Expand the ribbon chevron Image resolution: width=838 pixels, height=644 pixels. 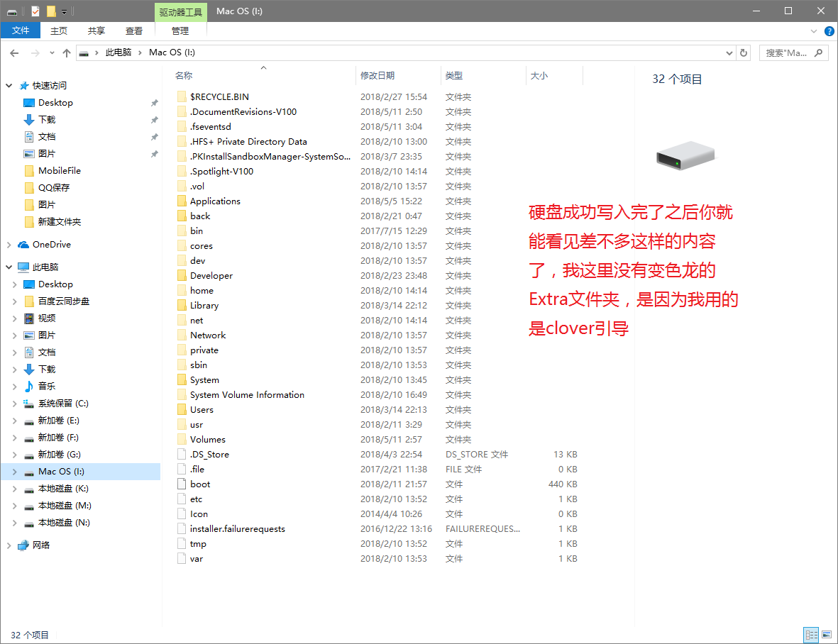click(814, 31)
